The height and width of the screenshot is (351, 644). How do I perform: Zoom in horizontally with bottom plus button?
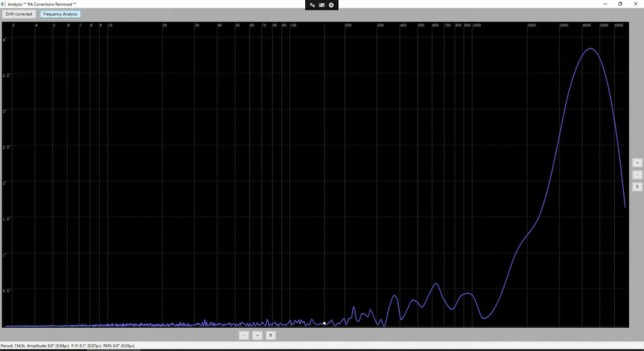pyautogui.click(x=257, y=335)
